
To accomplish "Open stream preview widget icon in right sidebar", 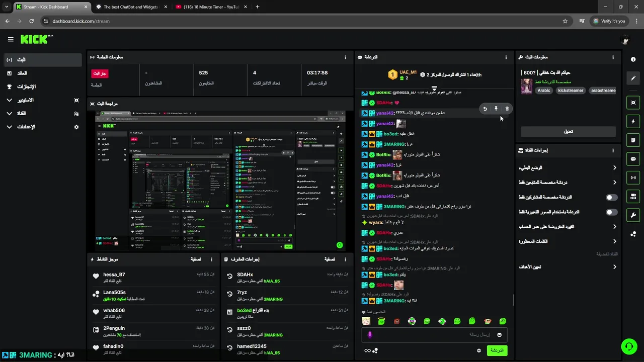I will click(633, 103).
